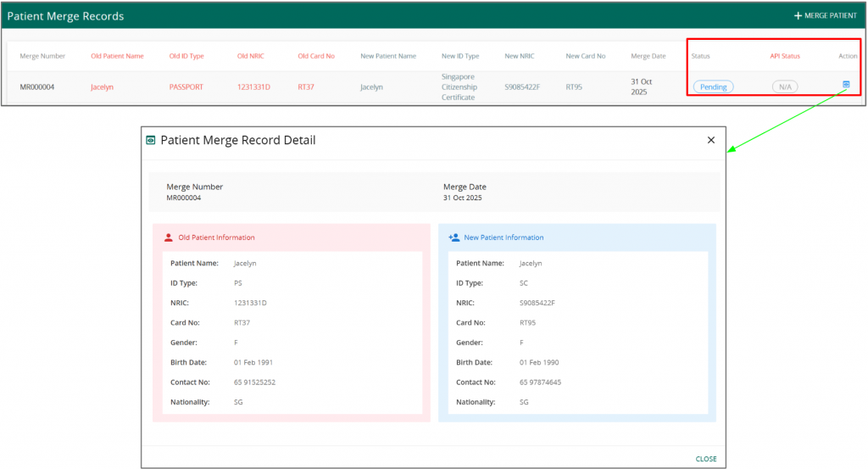
Task: Click the Old NRIC column header
Action: [251, 56]
